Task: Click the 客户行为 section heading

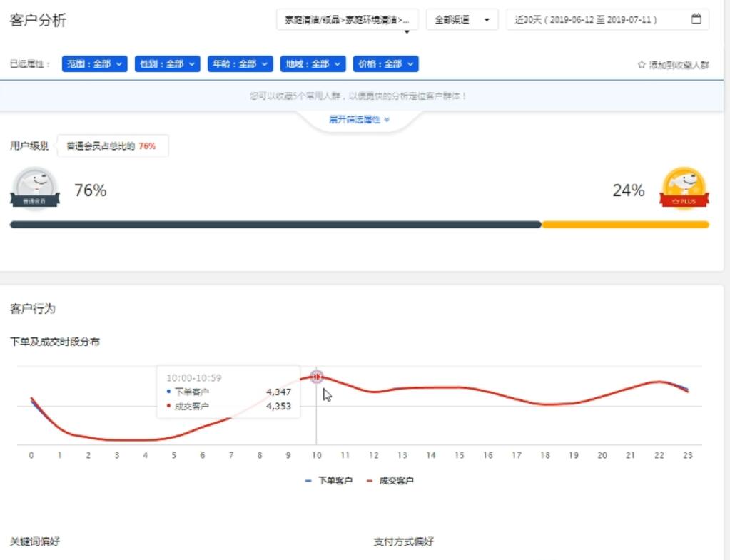Action: [33, 309]
